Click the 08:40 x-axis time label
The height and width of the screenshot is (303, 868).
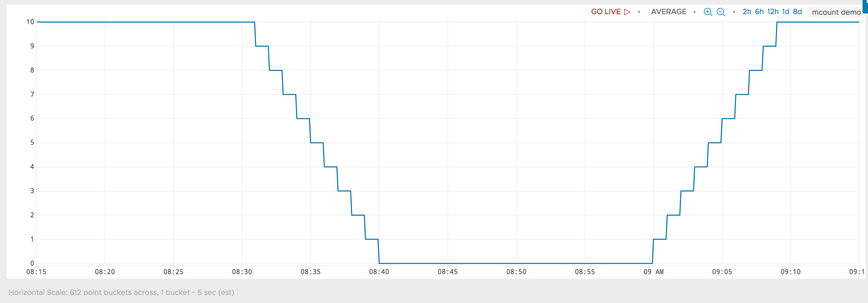379,272
